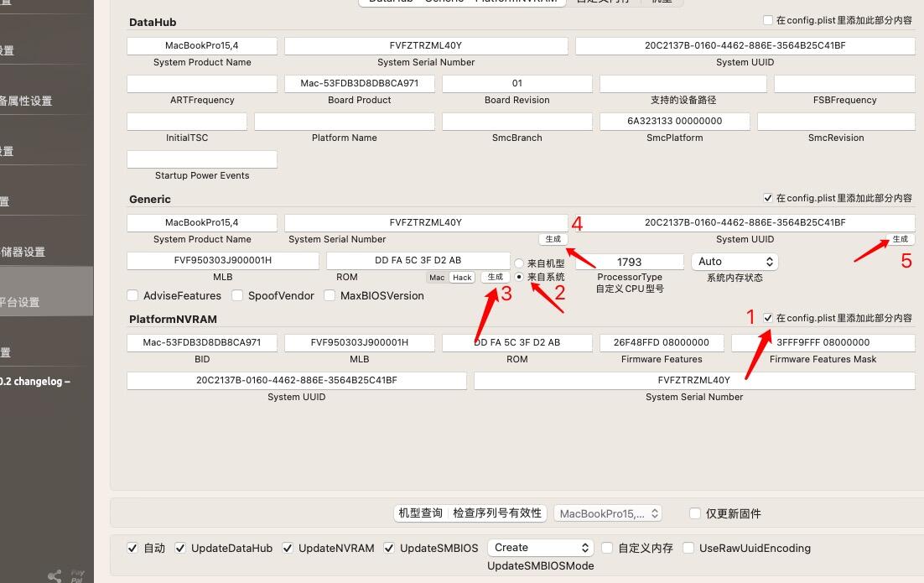Click the share icon in the sidebar
Screen dimensions: 924x583
[55, 576]
